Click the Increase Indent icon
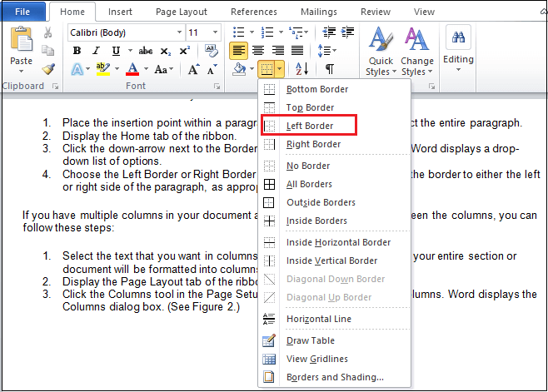548x392 pixels. coord(348,32)
